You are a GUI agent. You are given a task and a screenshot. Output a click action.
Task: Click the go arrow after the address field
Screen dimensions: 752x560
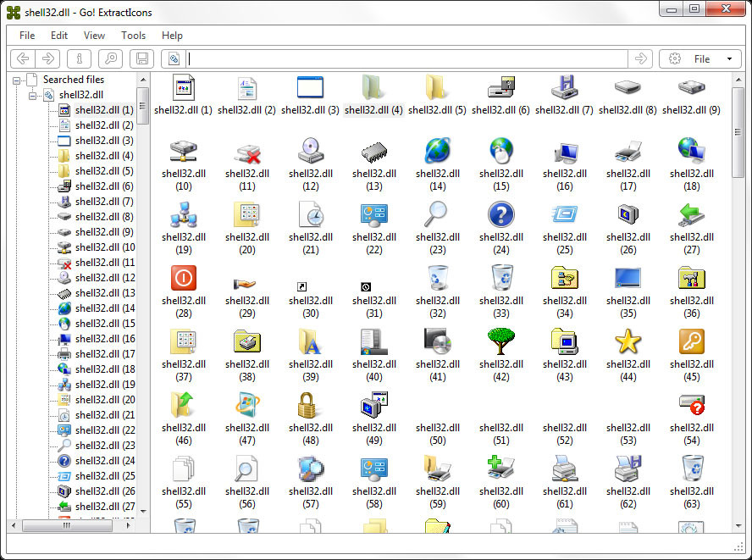click(641, 58)
